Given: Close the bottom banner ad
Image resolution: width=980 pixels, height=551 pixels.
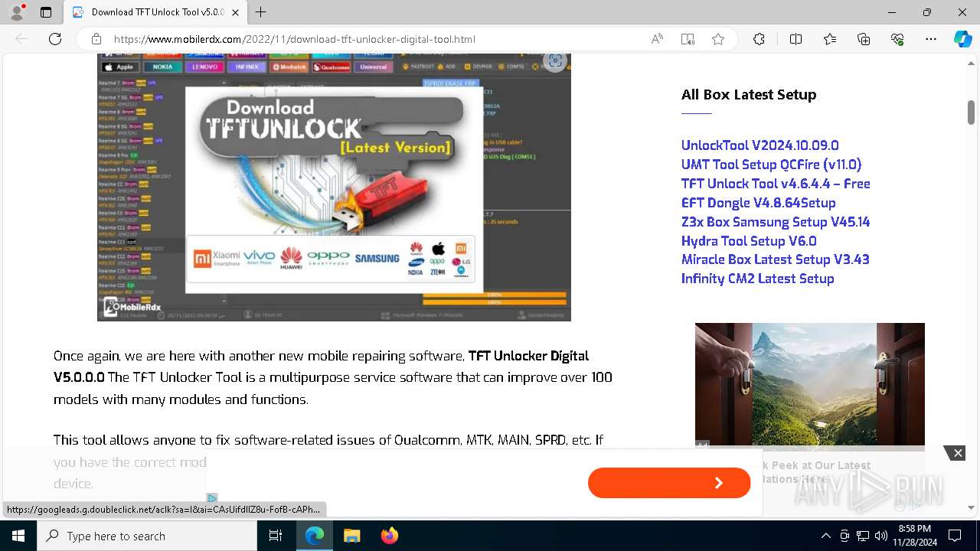Looking at the screenshot, I should [x=957, y=453].
